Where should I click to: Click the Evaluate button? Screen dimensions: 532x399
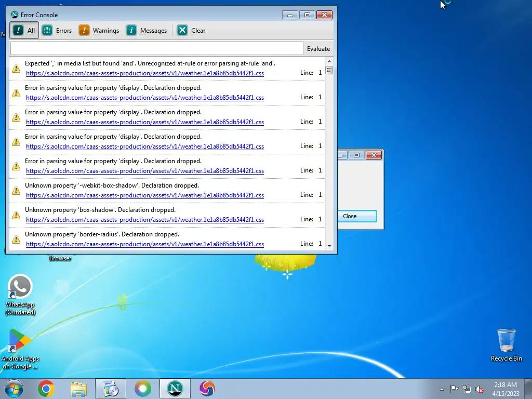[x=318, y=49]
